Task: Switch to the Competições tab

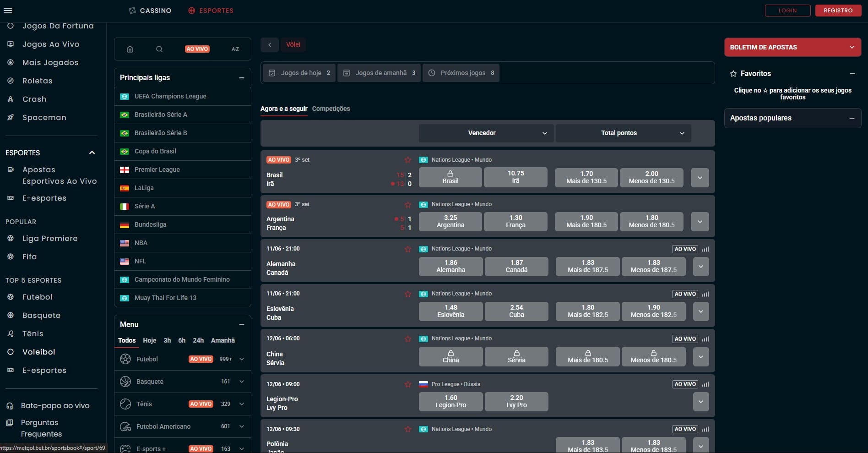Action: point(331,109)
